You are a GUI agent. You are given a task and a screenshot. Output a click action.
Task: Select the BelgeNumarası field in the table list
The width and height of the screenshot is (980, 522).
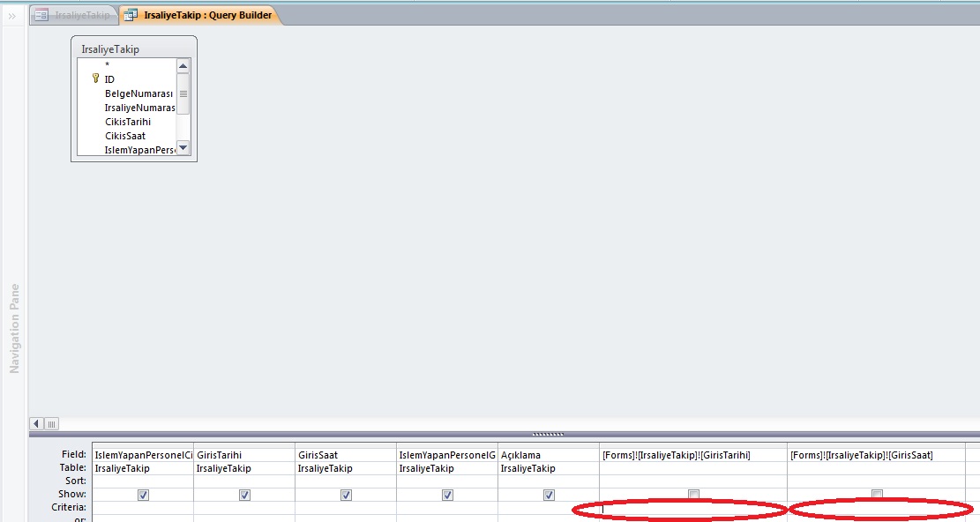click(138, 93)
